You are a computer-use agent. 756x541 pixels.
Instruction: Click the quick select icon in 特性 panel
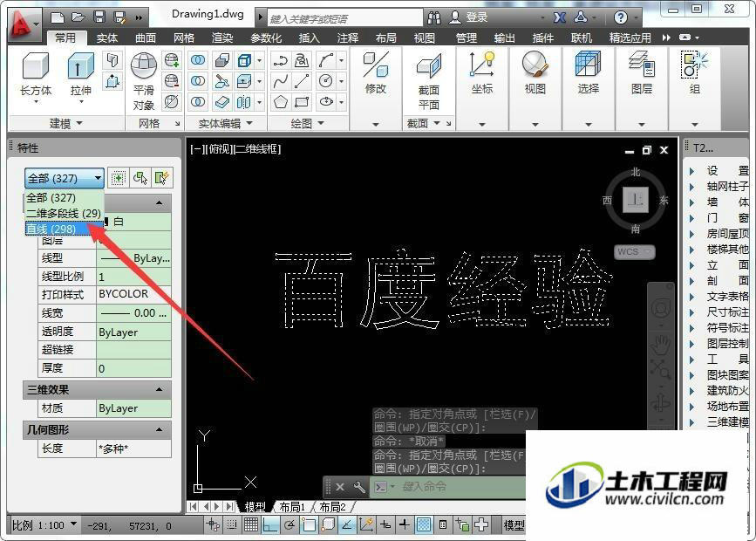point(161,178)
